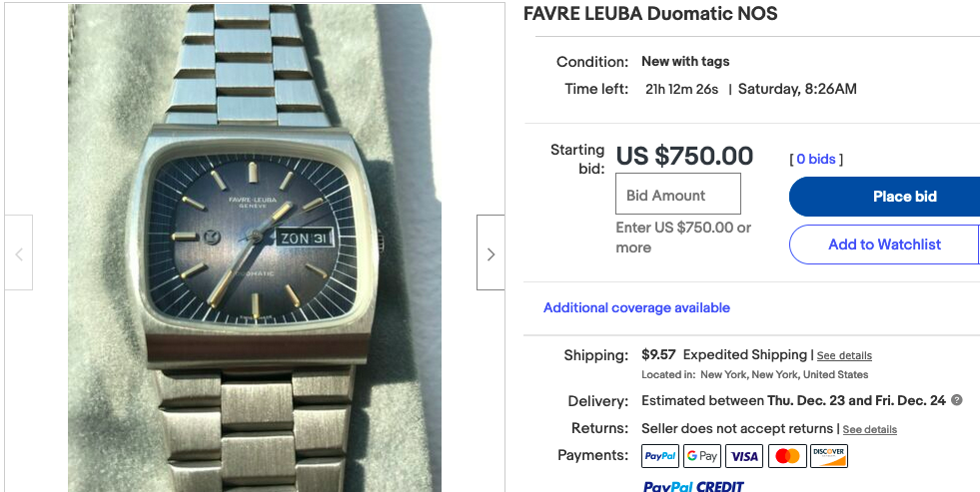
Task: Click the VISA card icon
Action: coord(744,456)
